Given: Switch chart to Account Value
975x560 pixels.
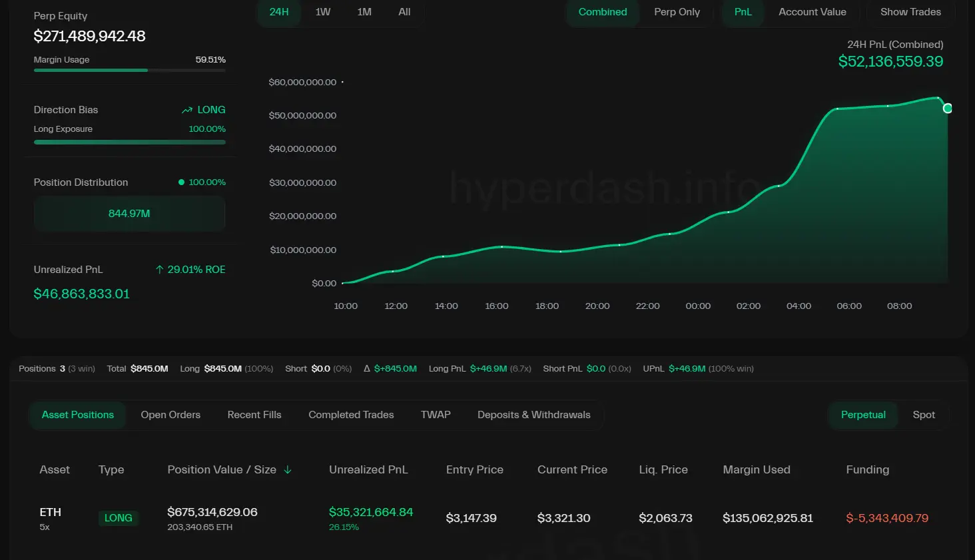Looking at the screenshot, I should pos(812,12).
